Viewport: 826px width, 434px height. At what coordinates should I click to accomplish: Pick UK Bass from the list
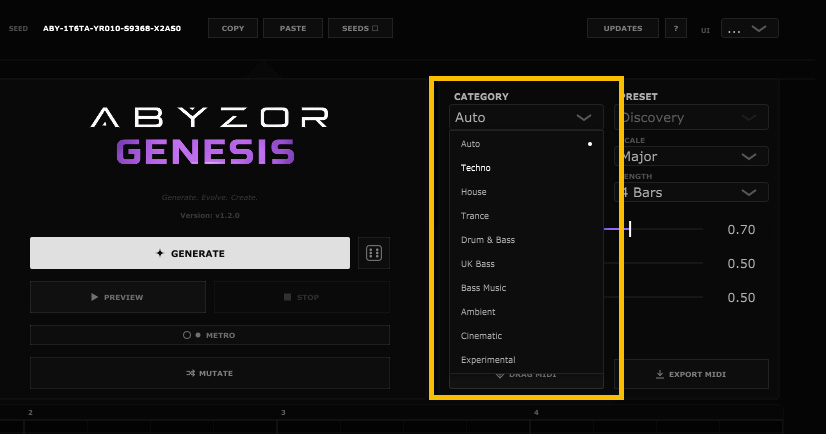[x=526, y=264]
